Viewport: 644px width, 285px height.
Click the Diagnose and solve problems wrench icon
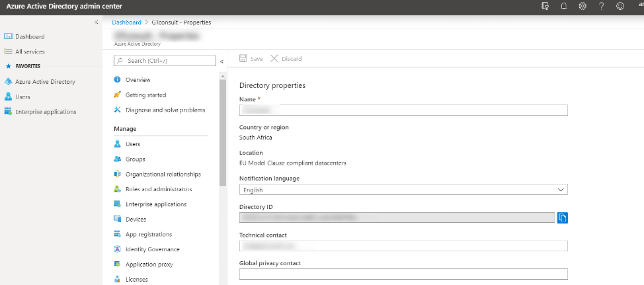(x=118, y=110)
